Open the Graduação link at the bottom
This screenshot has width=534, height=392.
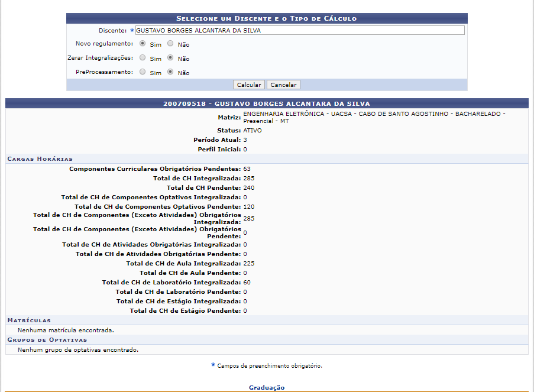pos(267,387)
